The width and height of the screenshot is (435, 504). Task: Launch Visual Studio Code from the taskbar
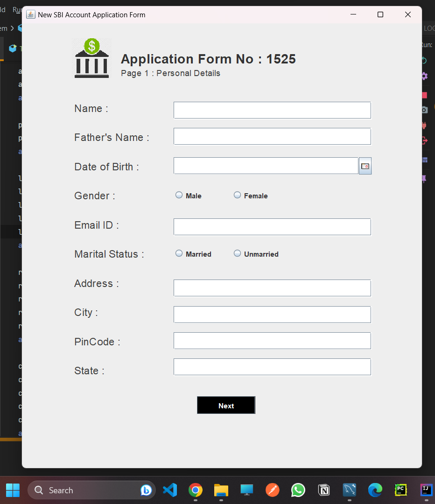[170, 490]
